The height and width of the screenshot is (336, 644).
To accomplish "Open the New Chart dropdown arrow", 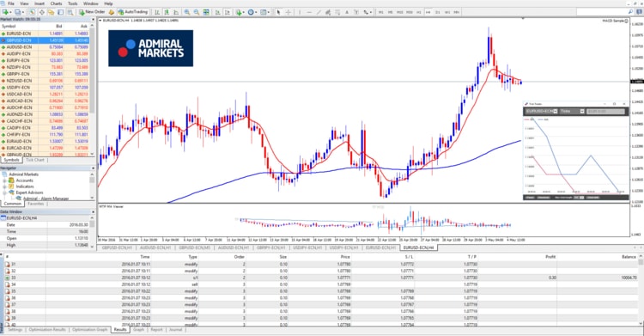I will [10, 12].
